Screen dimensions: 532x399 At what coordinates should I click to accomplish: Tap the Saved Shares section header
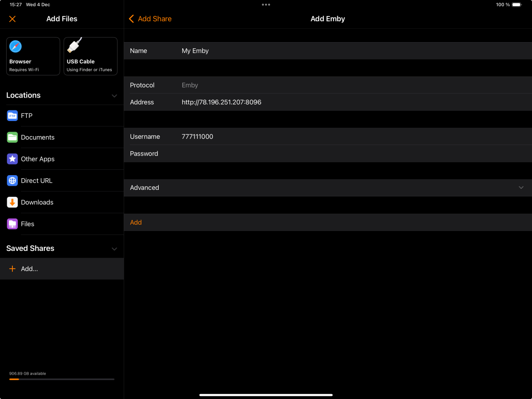30,249
